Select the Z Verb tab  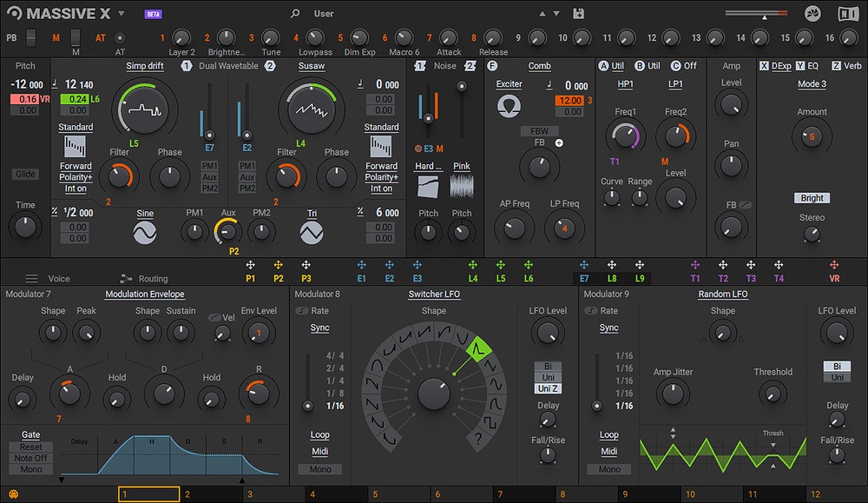(847, 65)
